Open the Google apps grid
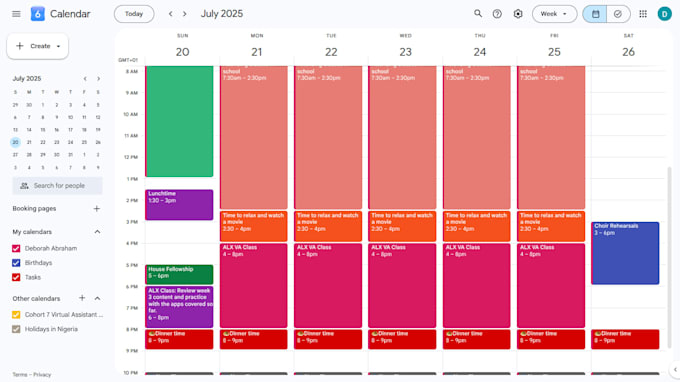The height and width of the screenshot is (382, 680). 643,14
